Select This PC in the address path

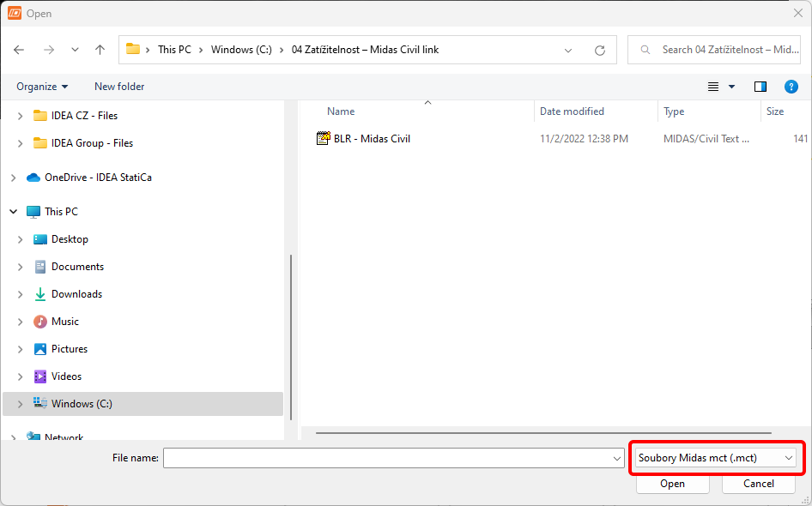(x=174, y=50)
